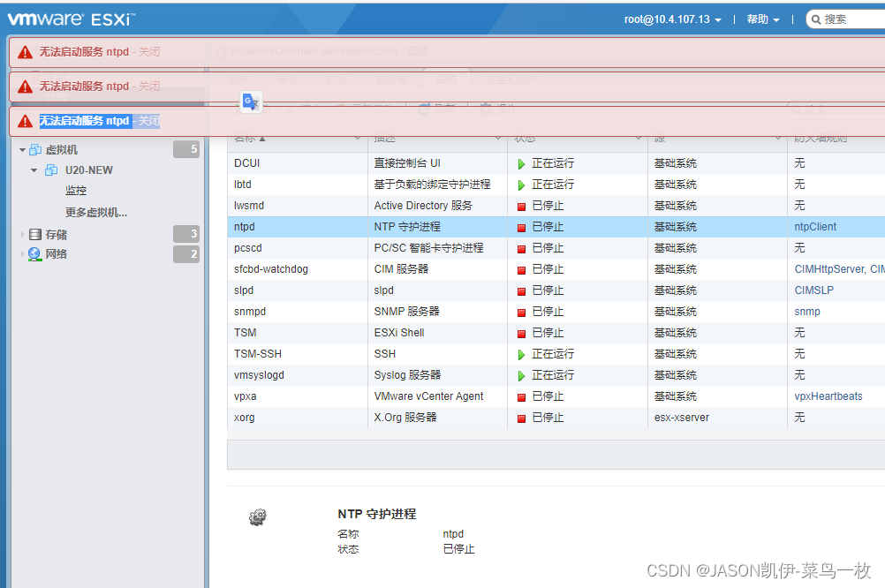Expand the 网络 tree node arrow
This screenshot has width=885, height=588.
(x=23, y=254)
